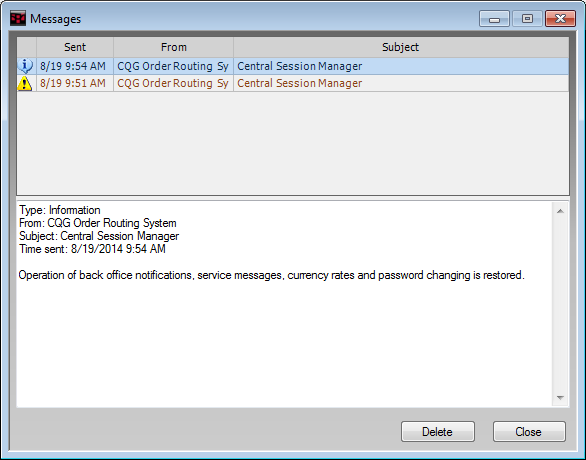586x460 pixels.
Task: Select the 8/19 9:51 AM warning message
Action: click(293, 83)
